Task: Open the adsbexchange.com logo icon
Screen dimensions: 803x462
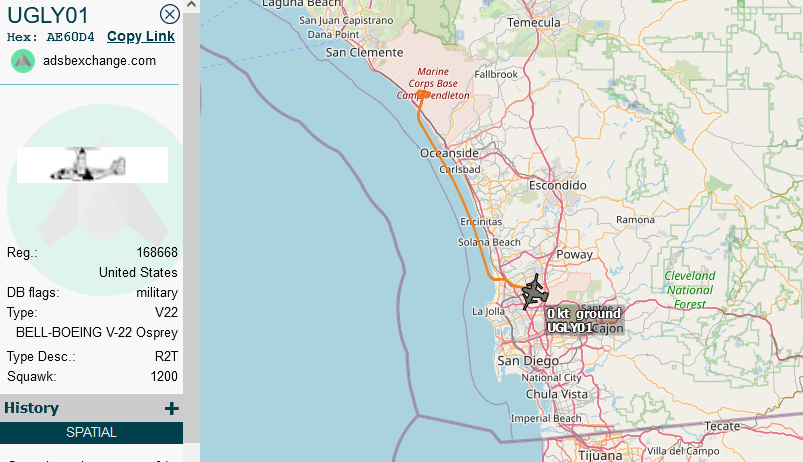Action: tap(23, 61)
